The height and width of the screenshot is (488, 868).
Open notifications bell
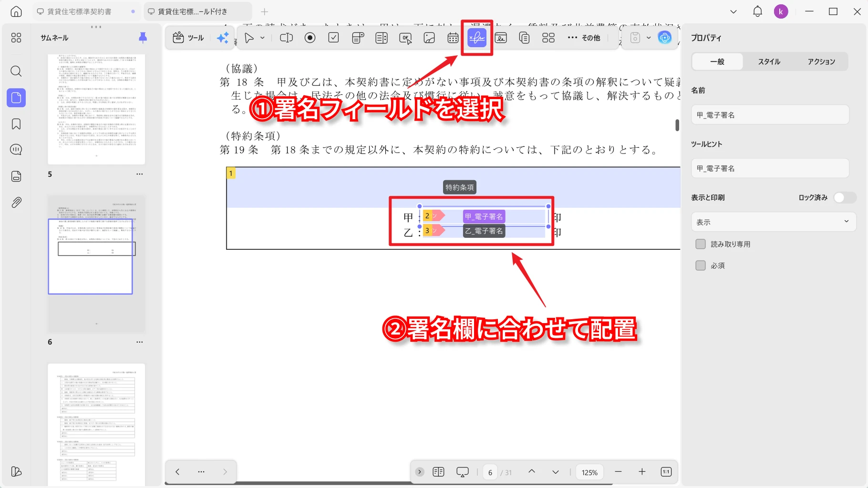[757, 11]
